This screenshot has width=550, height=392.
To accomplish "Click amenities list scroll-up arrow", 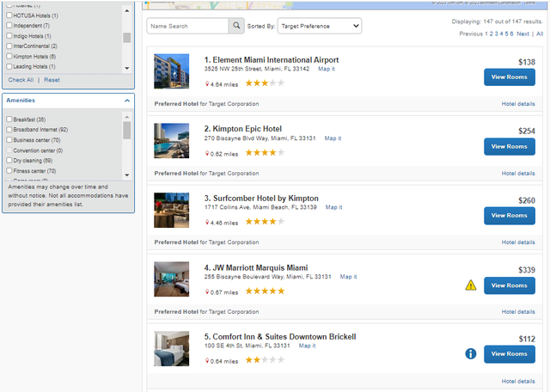I will 127,117.
